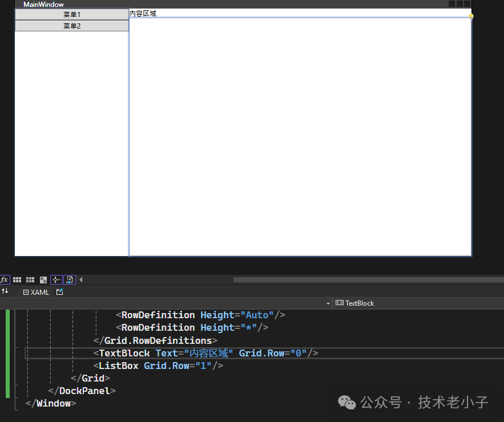Toggle snapping to snaplines
Image resolution: width=504 pixels, height=422 pixels.
pyautogui.click(x=56, y=279)
